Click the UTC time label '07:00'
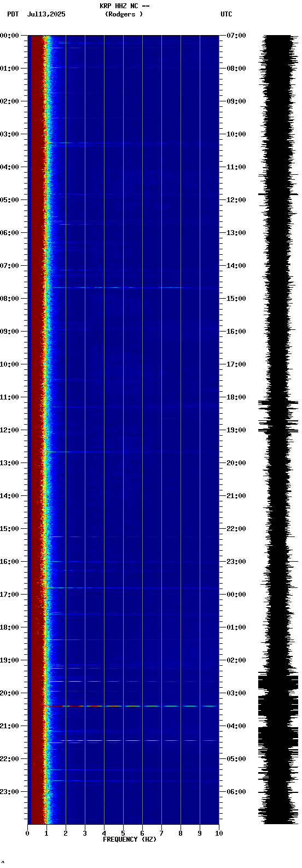The height and width of the screenshot is (868, 302). 236,36
